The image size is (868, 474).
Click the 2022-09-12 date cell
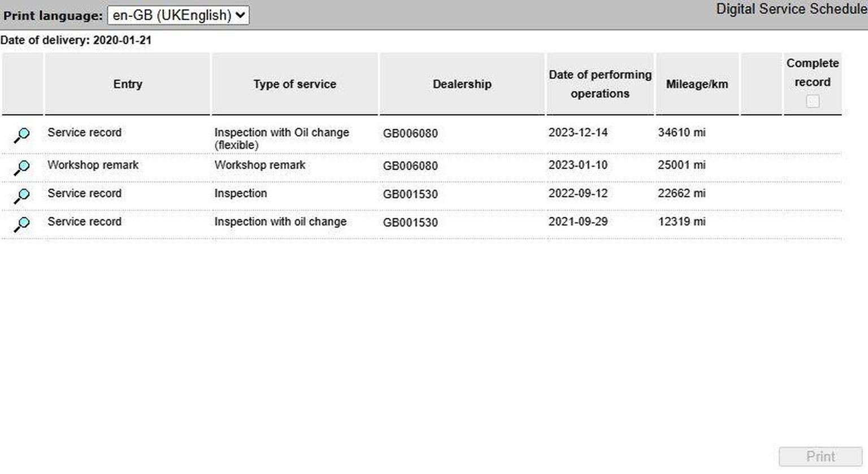[578, 193]
